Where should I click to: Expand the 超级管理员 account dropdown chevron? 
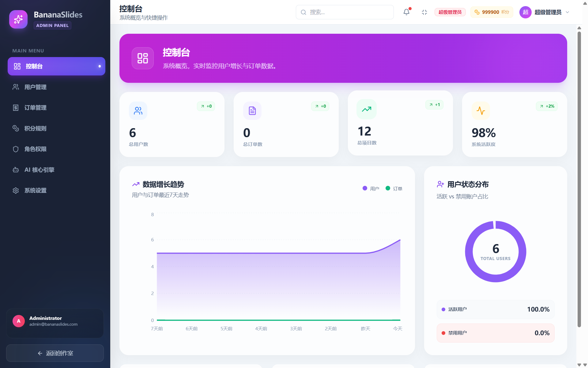[567, 12]
